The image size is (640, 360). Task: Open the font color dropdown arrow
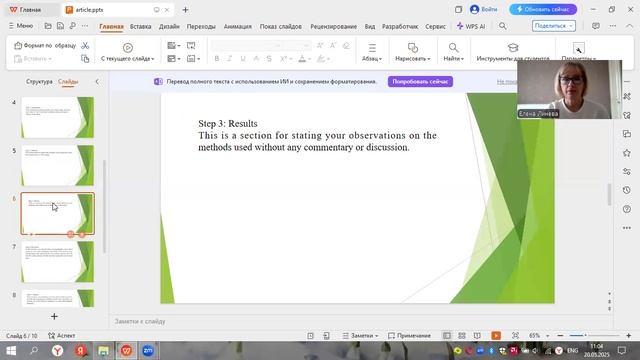tap(310, 59)
